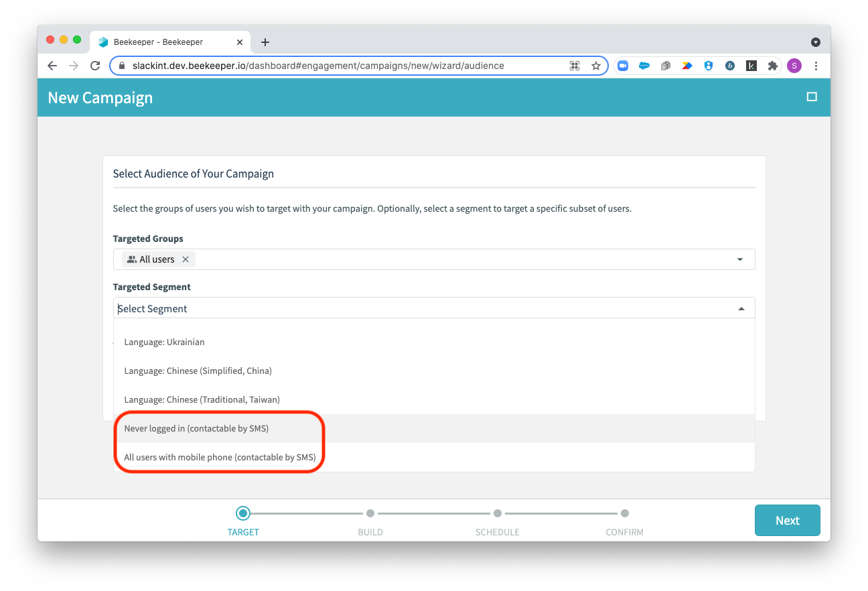Collapse the Select Segment dropdown
The width and height of the screenshot is (868, 591).
tap(741, 308)
